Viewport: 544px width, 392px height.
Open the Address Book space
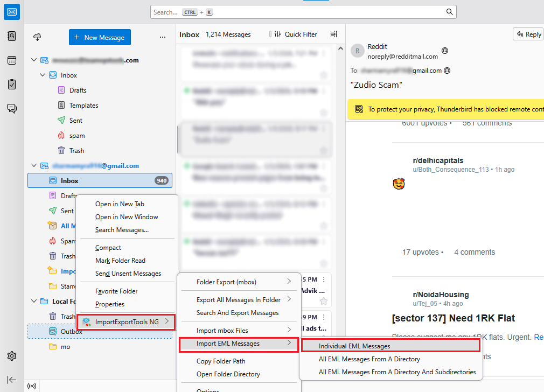click(x=11, y=36)
